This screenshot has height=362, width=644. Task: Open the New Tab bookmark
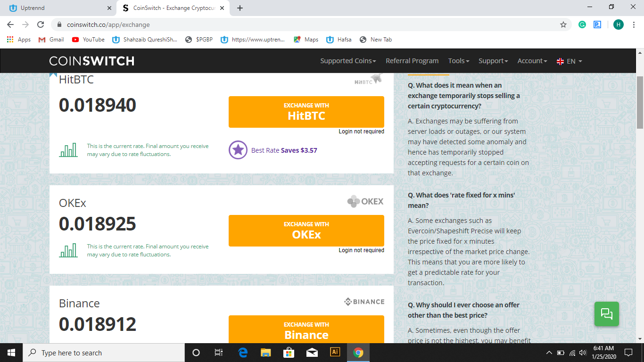[376, 40]
